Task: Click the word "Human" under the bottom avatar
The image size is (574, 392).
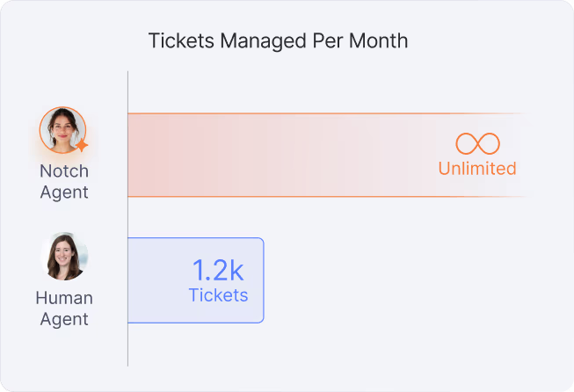Action: [x=64, y=298]
